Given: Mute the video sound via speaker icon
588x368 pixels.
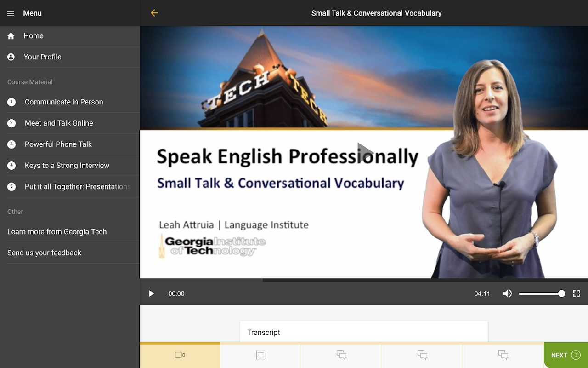Looking at the screenshot, I should [x=508, y=293].
